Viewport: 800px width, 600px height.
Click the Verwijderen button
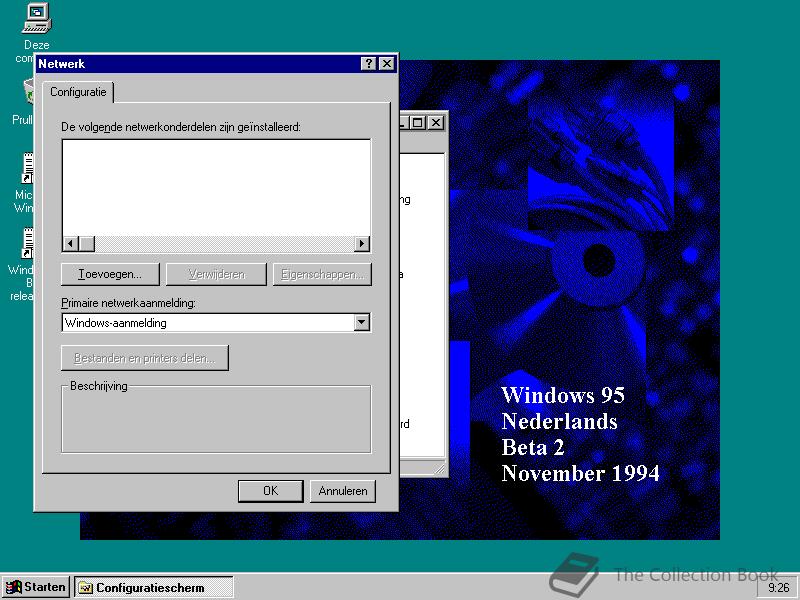point(216,274)
